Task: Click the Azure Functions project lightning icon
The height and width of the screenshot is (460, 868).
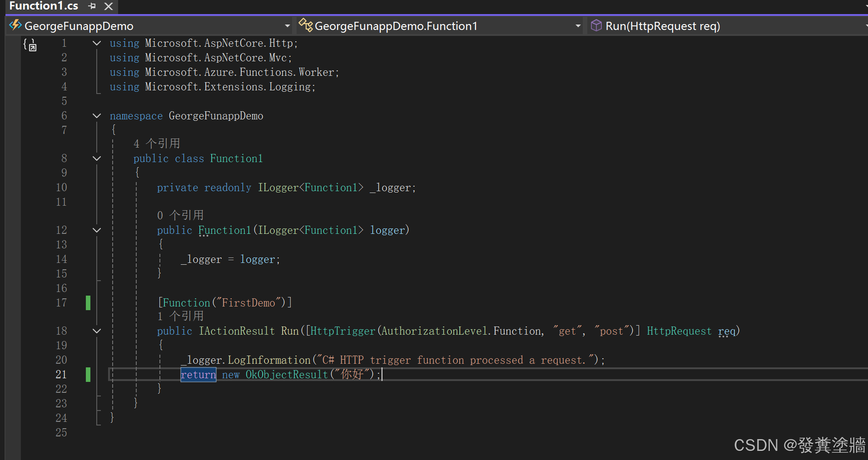Action: (15, 25)
